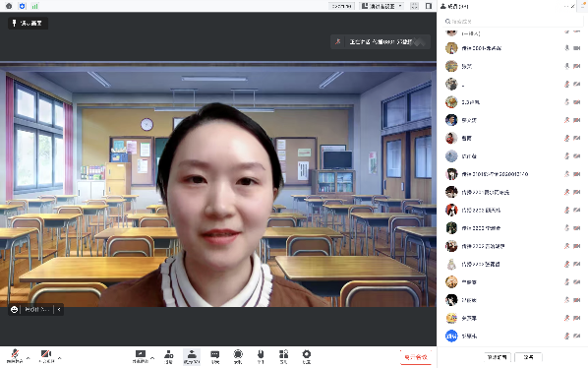This screenshot has width=588, height=368.
Task: Open the emoji reaction icon on the video
Action: point(14,310)
